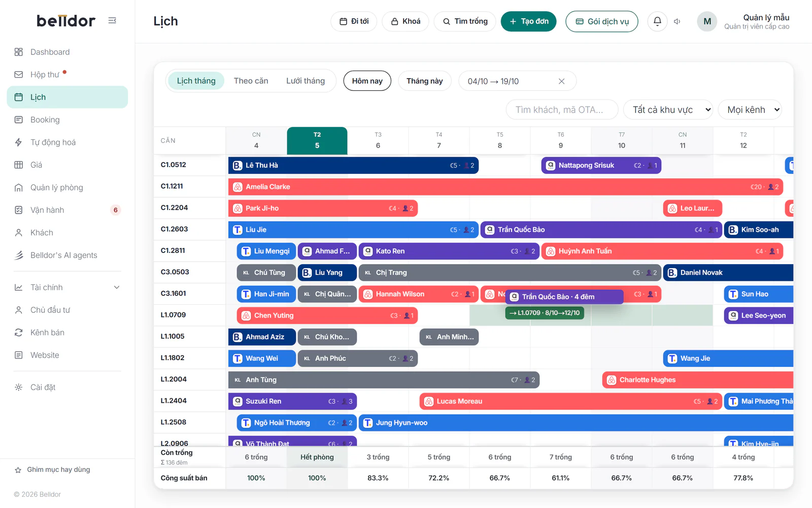Viewport: 812px width, 508px height.
Task: Click the Ghim mục hay dùng star icon
Action: [18, 470]
